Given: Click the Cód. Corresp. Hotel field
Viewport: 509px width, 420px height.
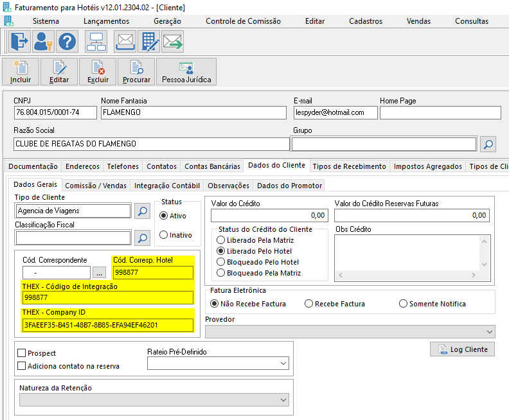Looking at the screenshot, I should tap(153, 272).
